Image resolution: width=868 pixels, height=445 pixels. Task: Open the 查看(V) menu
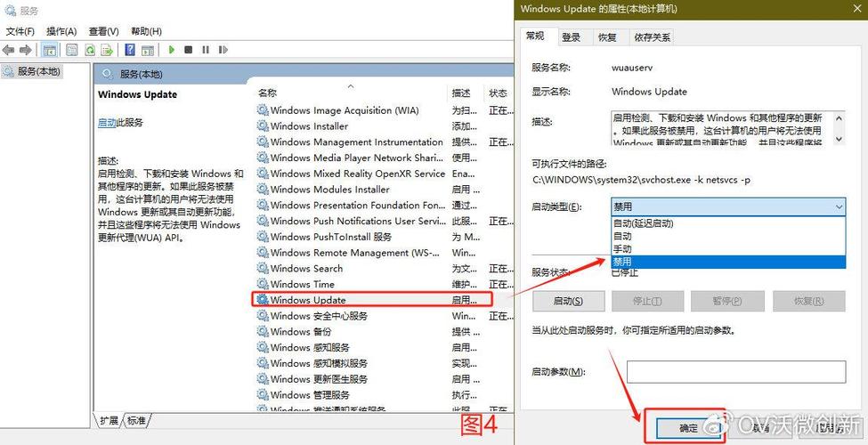[x=103, y=31]
